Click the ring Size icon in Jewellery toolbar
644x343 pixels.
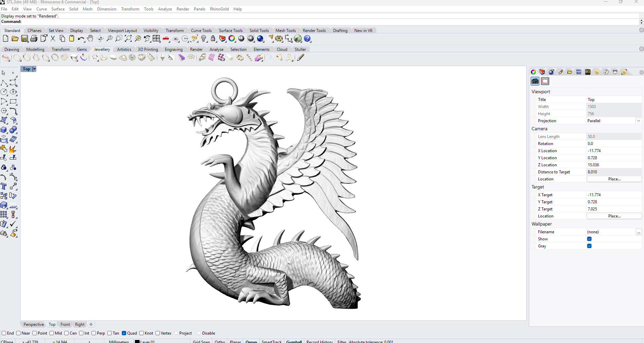pos(6,58)
